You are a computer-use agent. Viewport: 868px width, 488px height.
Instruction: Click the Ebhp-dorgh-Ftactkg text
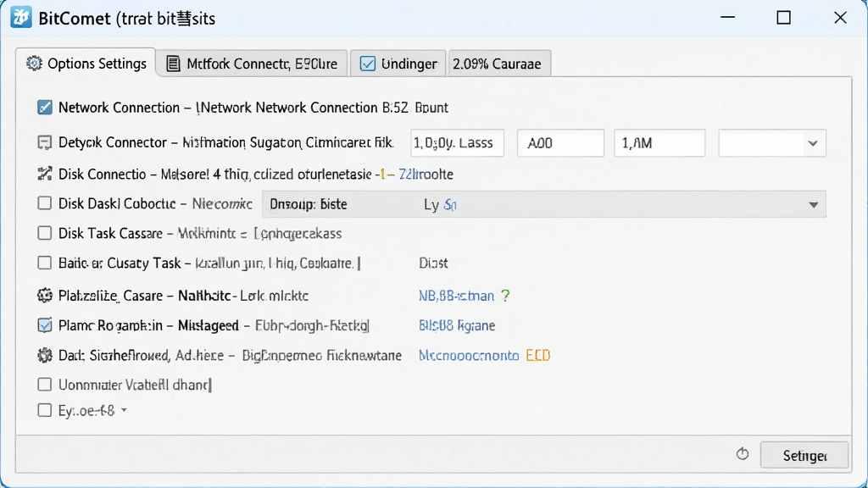[312, 326]
